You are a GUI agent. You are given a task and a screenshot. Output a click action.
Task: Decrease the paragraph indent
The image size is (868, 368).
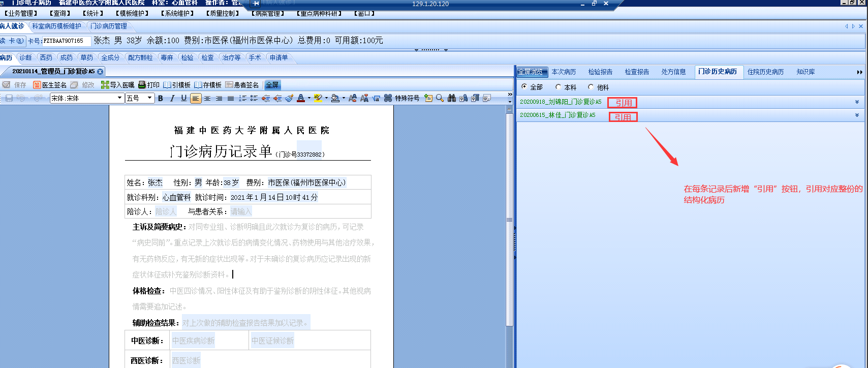[266, 98]
